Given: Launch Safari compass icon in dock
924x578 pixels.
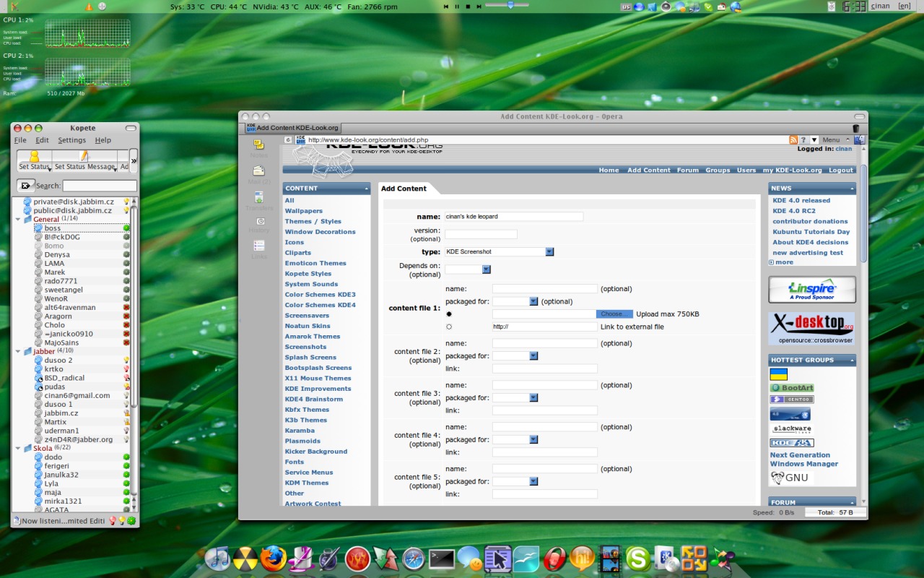Looking at the screenshot, I should click(x=414, y=558).
